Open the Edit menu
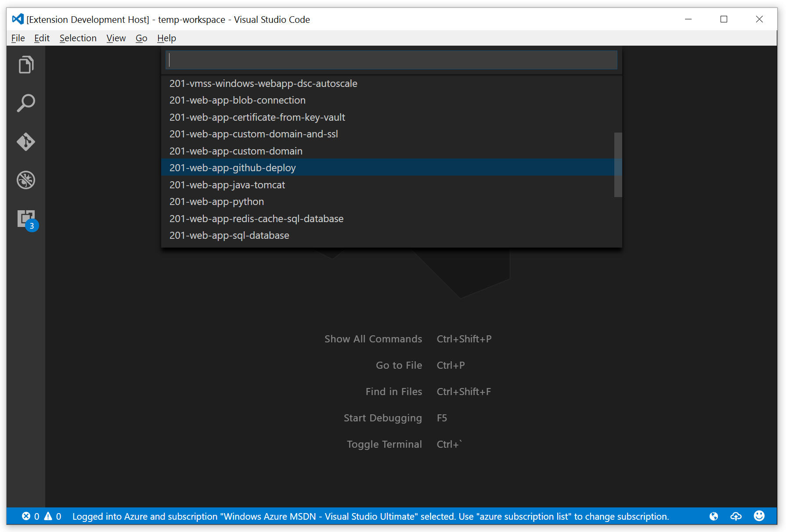 click(x=42, y=38)
